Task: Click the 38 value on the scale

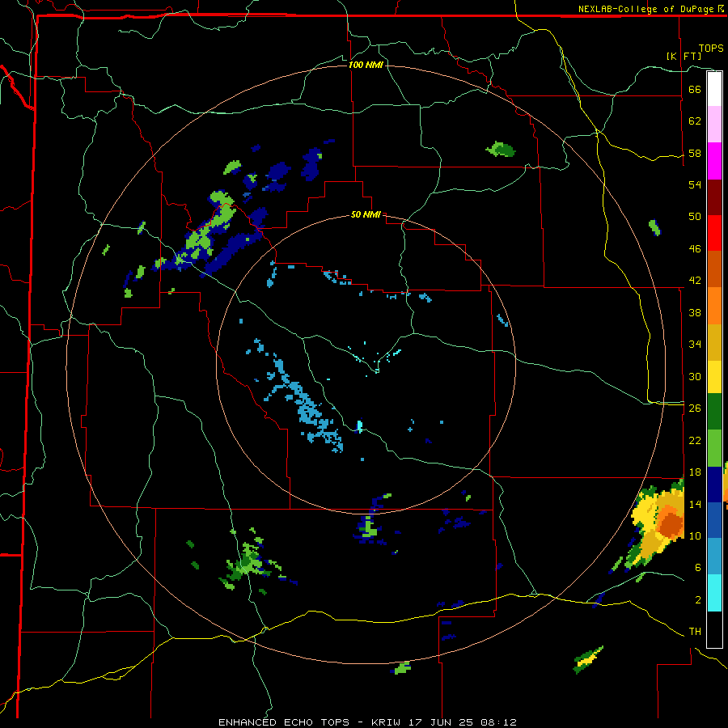Action: (x=695, y=312)
